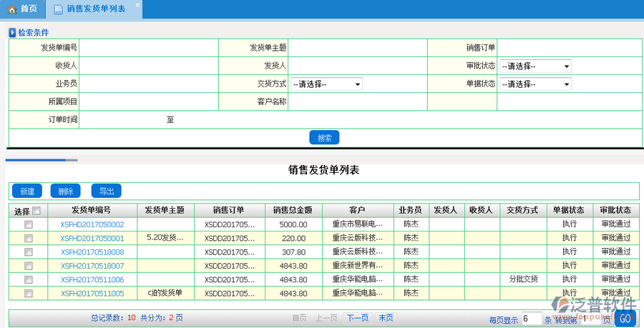Open the 单据状态 dropdown
Viewport: 644px width, 328px height.
[535, 84]
